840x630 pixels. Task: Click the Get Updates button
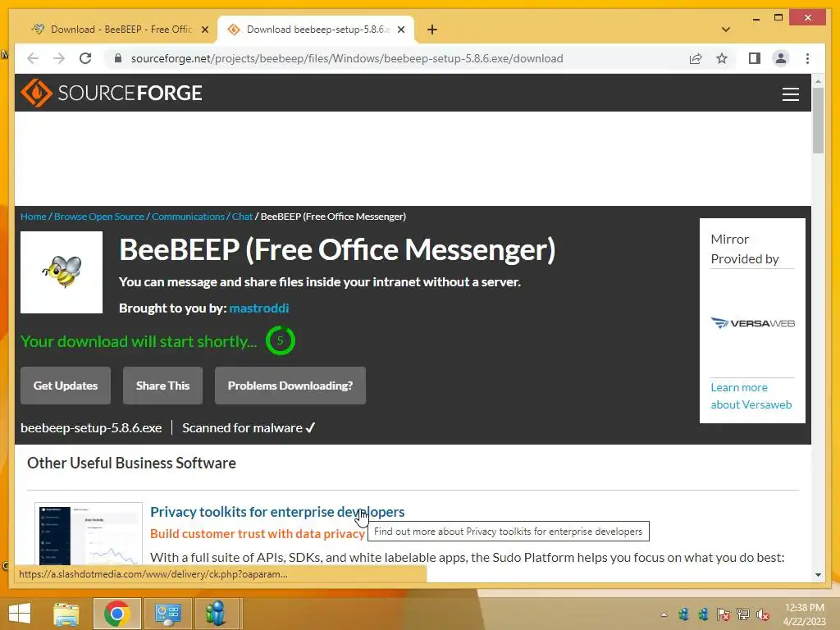click(66, 386)
